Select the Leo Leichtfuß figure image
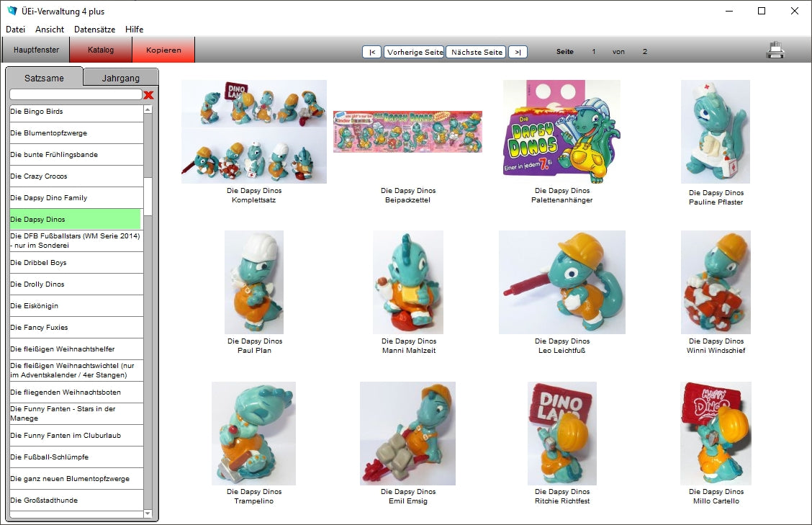The image size is (812, 525). tap(561, 282)
